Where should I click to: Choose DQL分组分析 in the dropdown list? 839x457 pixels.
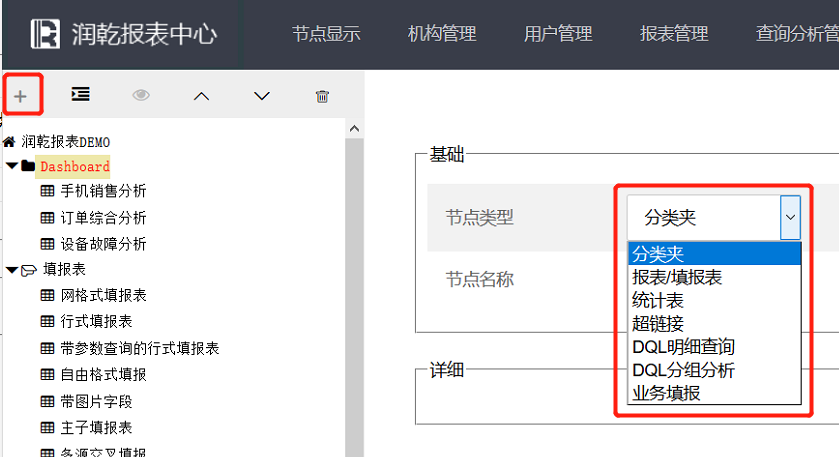coord(714,370)
